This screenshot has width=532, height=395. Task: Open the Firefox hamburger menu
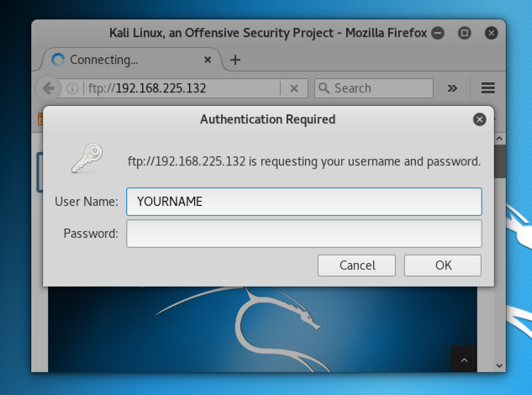tap(487, 88)
